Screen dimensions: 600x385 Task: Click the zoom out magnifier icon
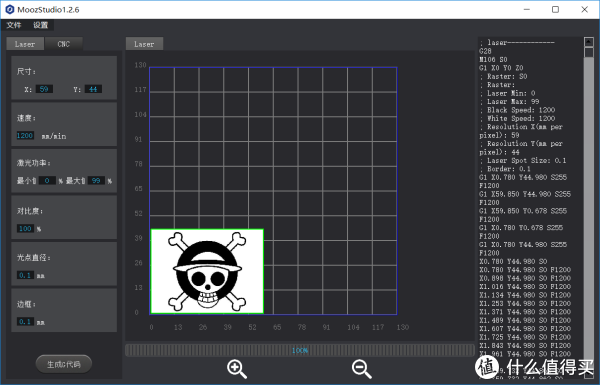click(x=361, y=369)
